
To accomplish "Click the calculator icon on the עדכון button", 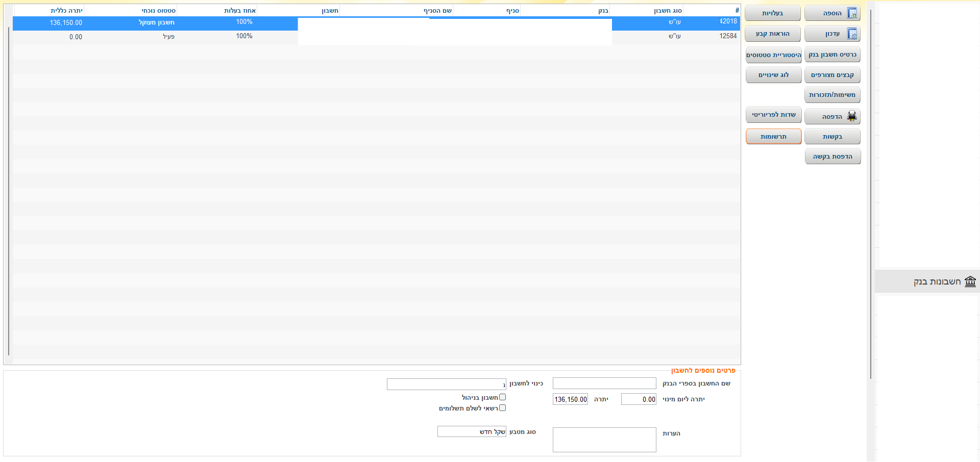I will [x=852, y=34].
